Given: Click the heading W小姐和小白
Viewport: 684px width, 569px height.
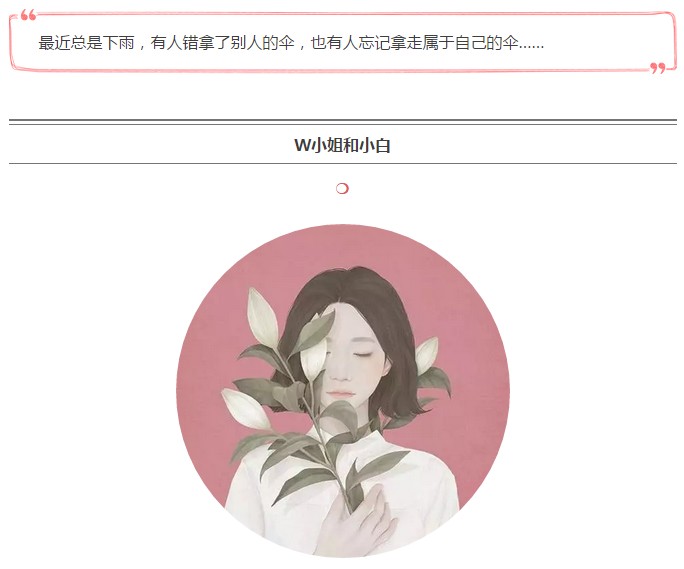Looking at the screenshot, I should point(342,145).
